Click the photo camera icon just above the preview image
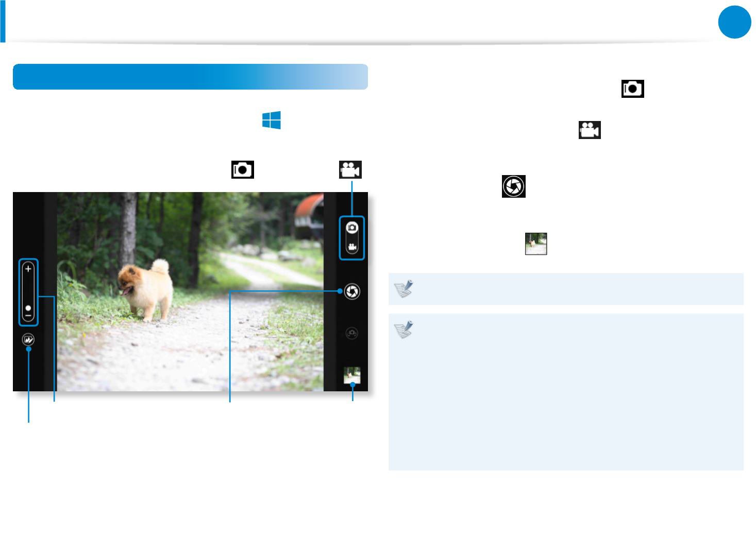This screenshot has height=536, width=756. (243, 170)
